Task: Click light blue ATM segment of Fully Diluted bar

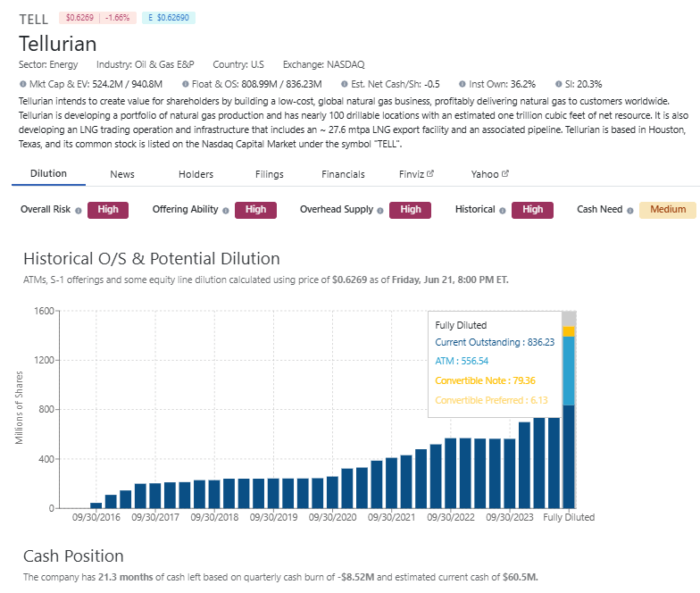Action: (569, 372)
